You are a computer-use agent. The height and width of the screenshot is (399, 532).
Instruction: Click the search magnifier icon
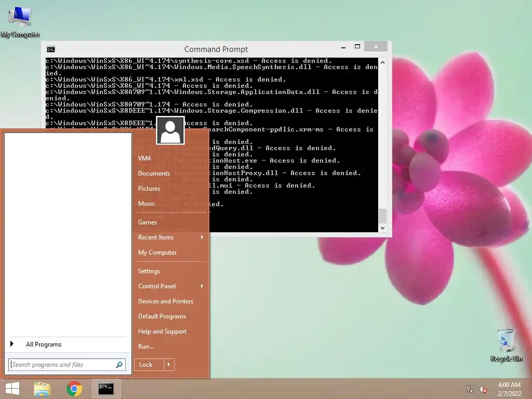119,365
